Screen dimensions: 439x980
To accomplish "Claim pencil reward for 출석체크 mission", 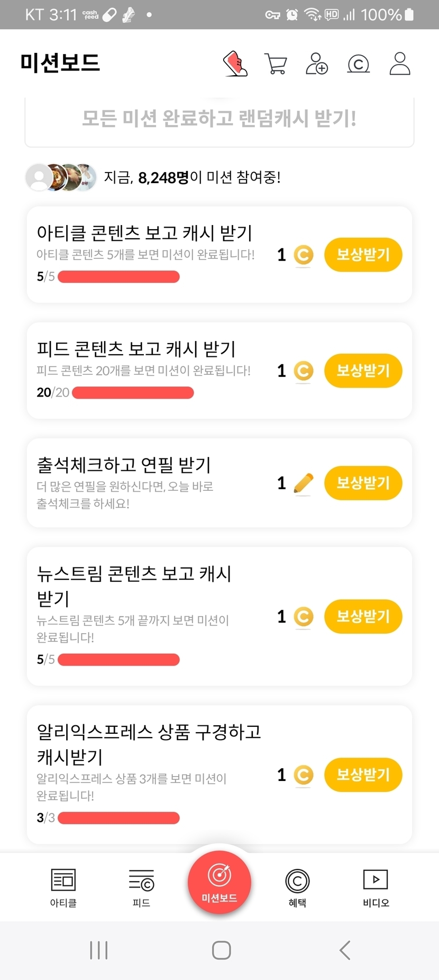I will [363, 483].
